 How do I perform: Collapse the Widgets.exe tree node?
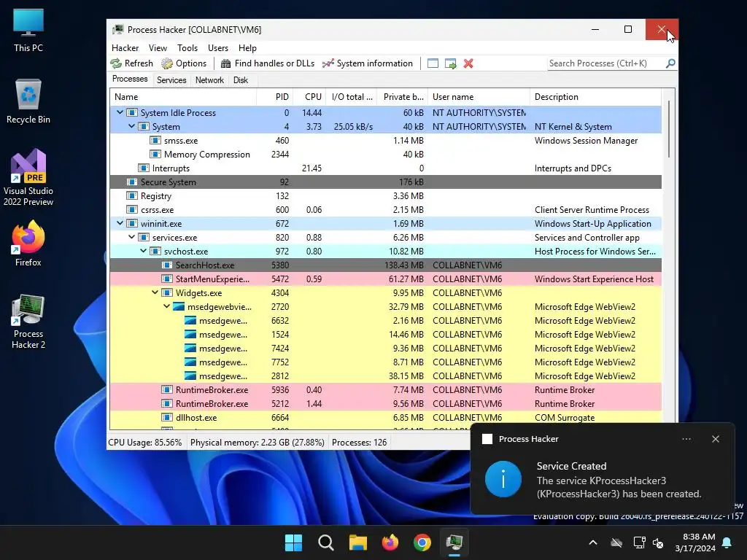point(155,292)
